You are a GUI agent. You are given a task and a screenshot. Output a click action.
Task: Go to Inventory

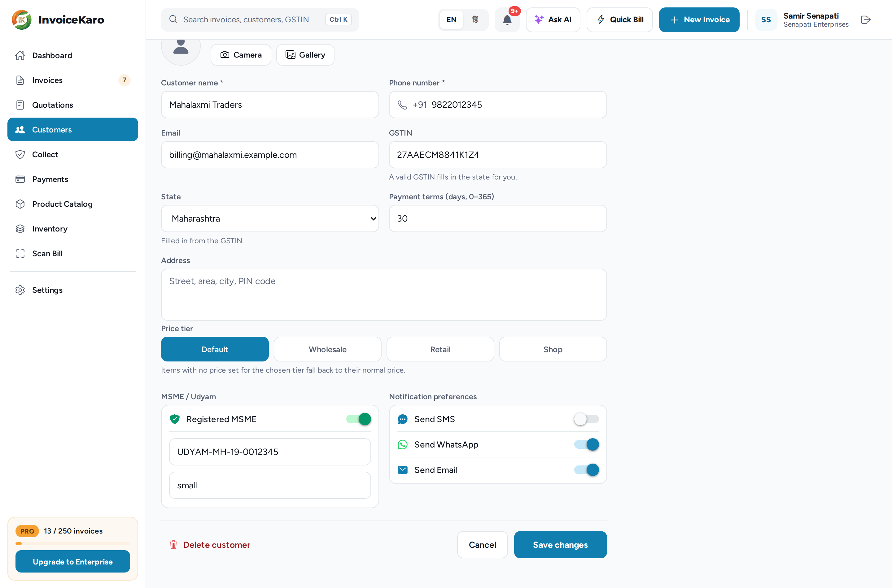point(73,229)
